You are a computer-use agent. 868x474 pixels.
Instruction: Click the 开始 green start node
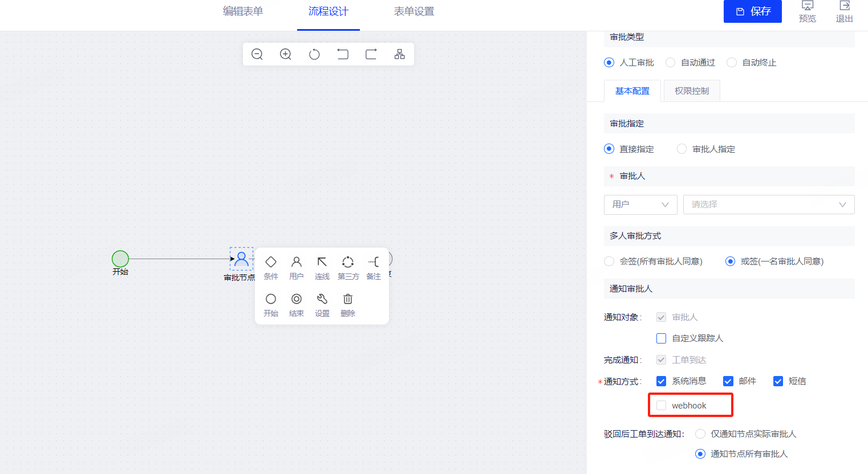(120, 259)
